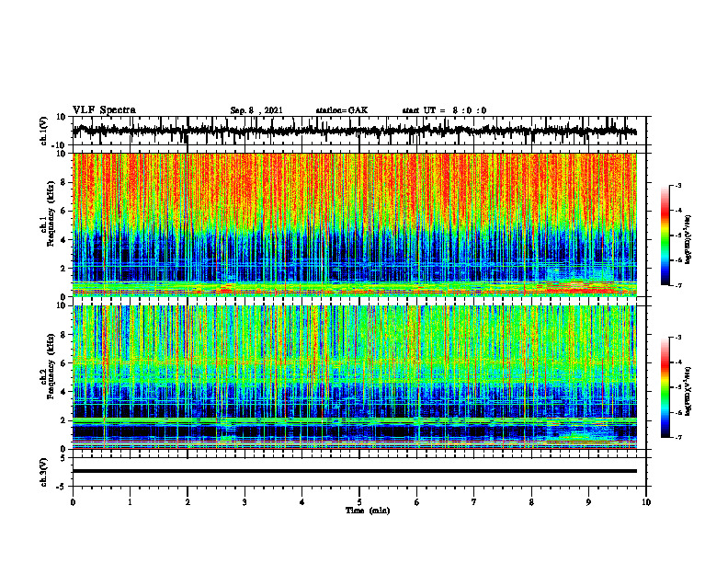Click the "6" kHz tick on ch.2 spectrogram
728x563 pixels.
click(x=64, y=363)
